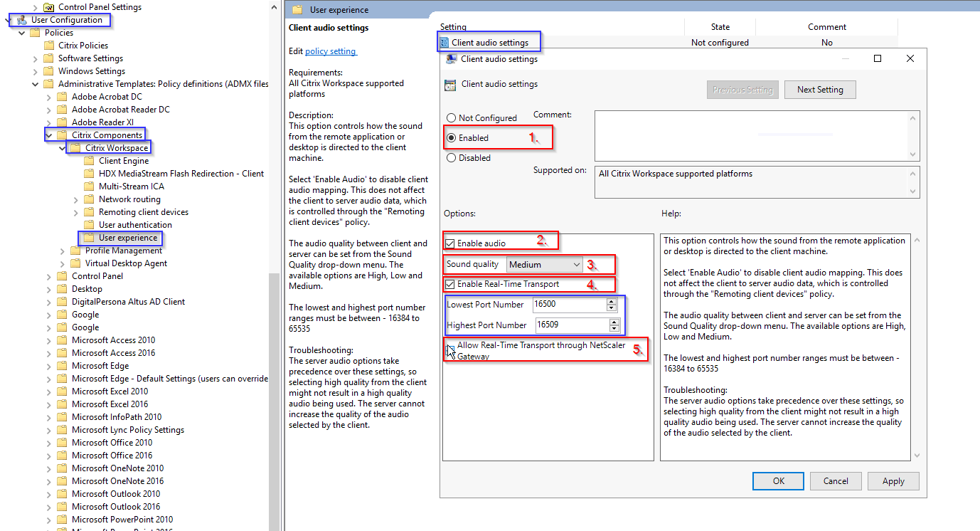Click the setting icon below the dialog title

[x=450, y=85]
